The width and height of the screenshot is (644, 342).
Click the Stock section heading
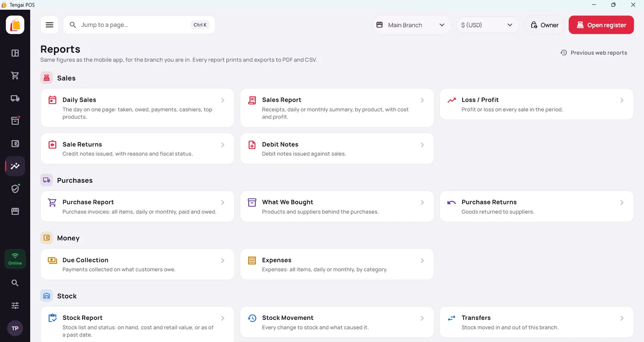[67, 296]
